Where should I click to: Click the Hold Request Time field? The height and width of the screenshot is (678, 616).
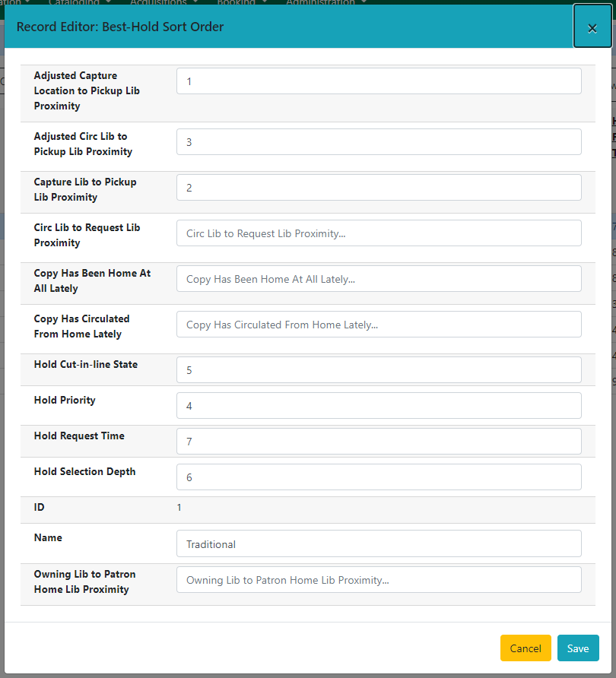378,441
